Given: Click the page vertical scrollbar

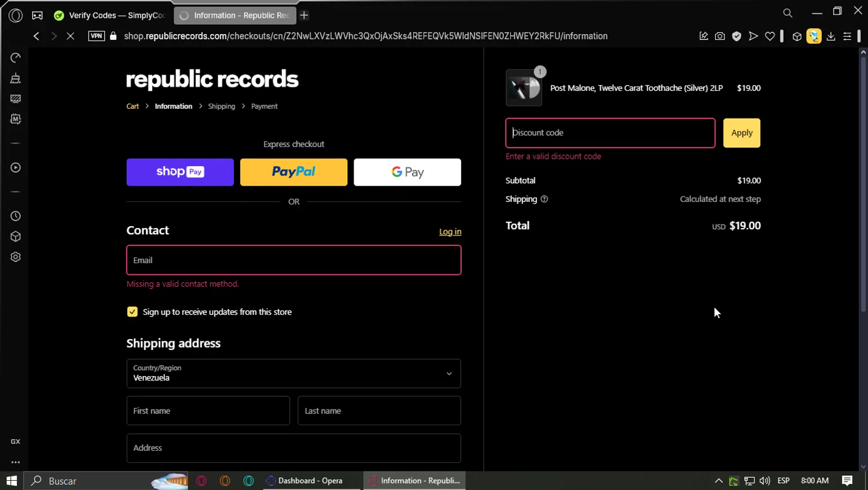Looking at the screenshot, I should tap(863, 185).
